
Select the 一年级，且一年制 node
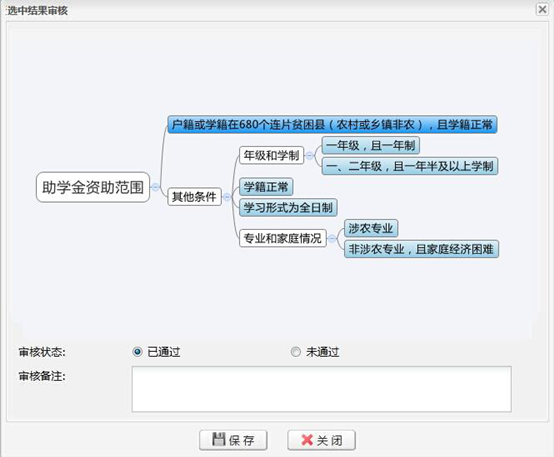[371, 145]
